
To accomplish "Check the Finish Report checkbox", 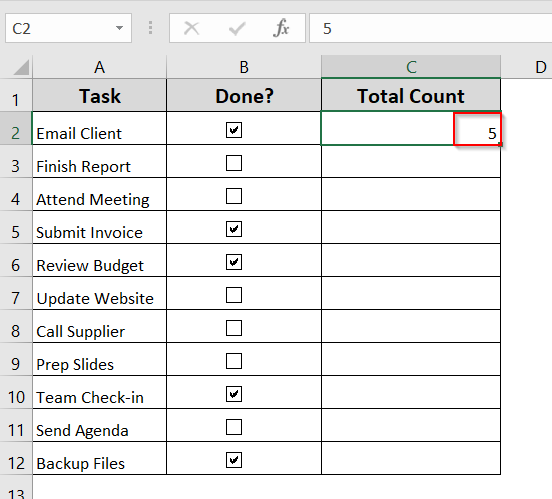I will [x=234, y=163].
